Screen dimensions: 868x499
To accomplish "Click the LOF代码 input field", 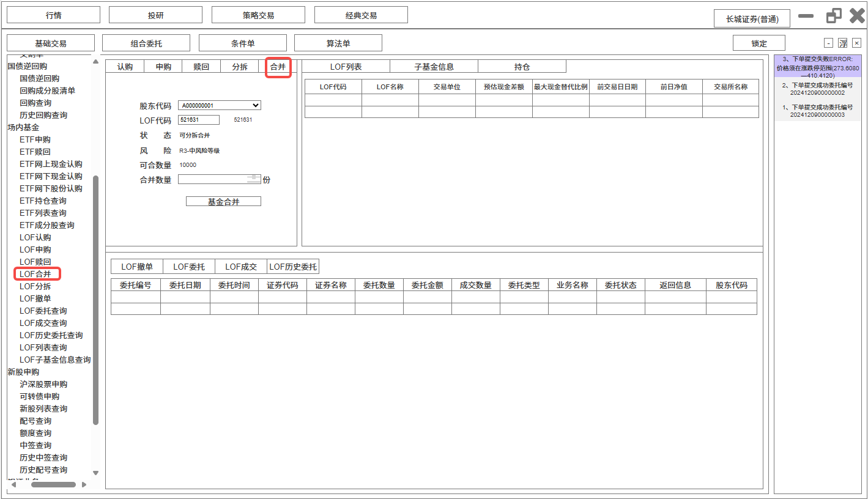I will 198,120.
